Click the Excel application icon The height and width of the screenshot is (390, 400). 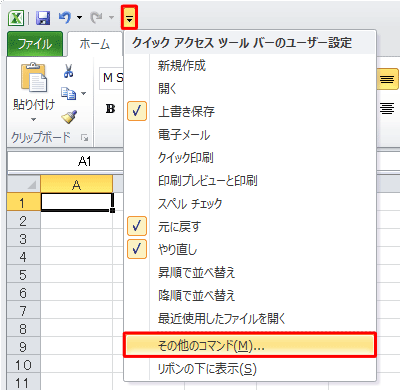pyautogui.click(x=16, y=17)
